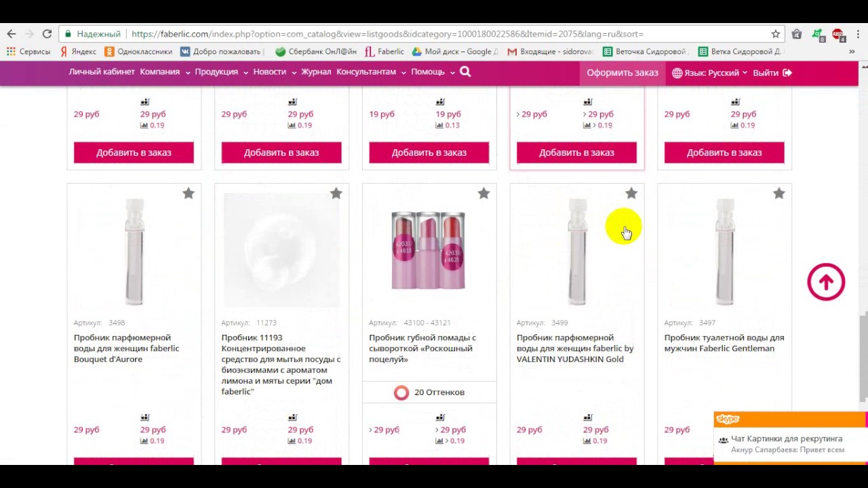Click Добавить в заказ for the 19 руб item
The width and height of the screenshot is (868, 488).
tap(429, 152)
